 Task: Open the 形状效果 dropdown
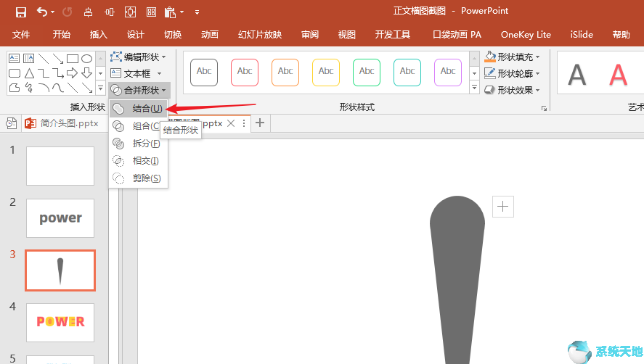[x=512, y=90]
